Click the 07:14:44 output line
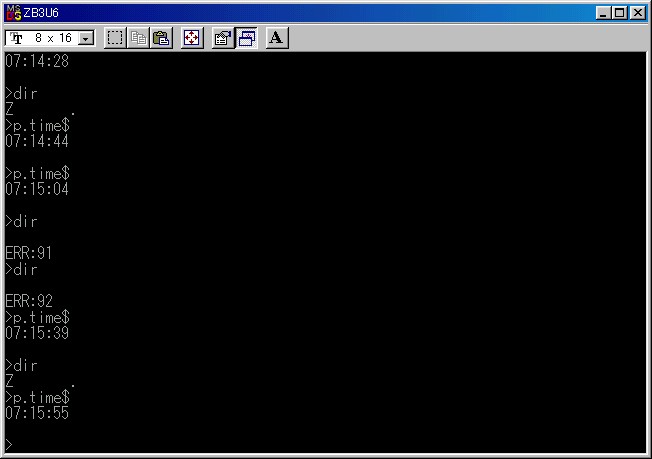The height and width of the screenshot is (459, 652). tap(37, 141)
